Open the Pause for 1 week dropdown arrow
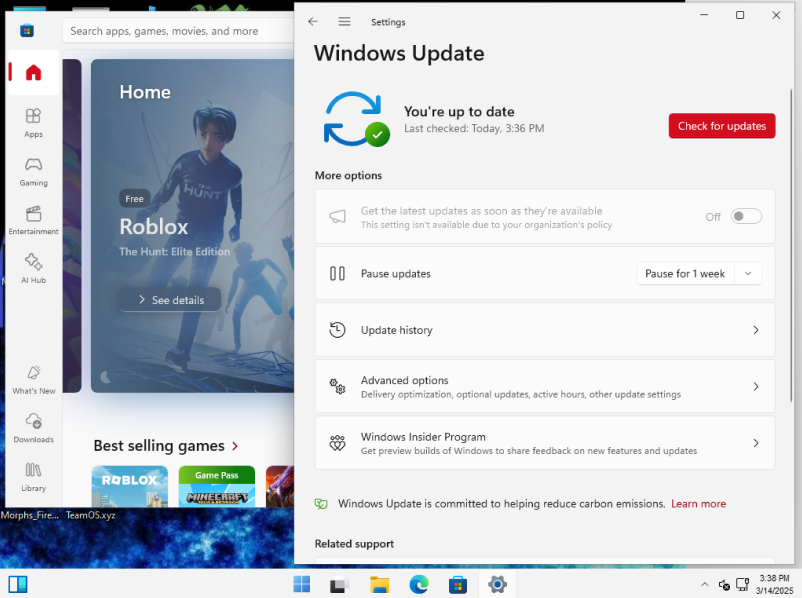This screenshot has height=598, width=802. click(x=748, y=274)
